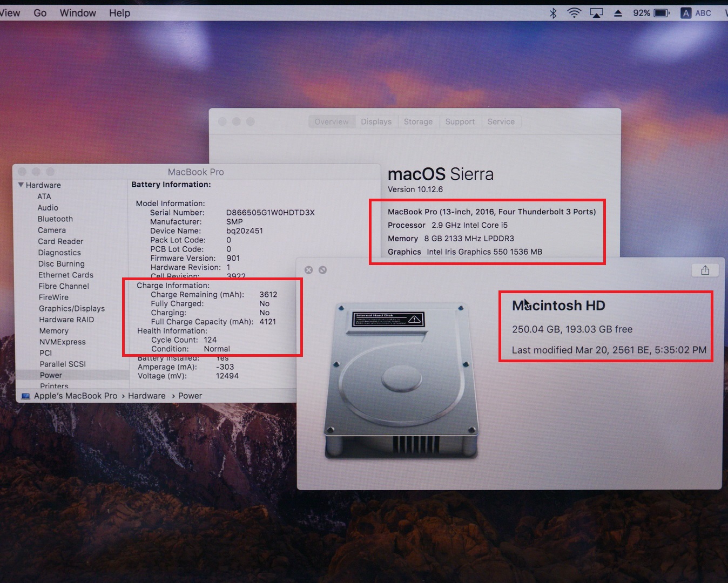Click the Manufacturer value SMP
Viewport: 728px width, 583px height.
234,222
